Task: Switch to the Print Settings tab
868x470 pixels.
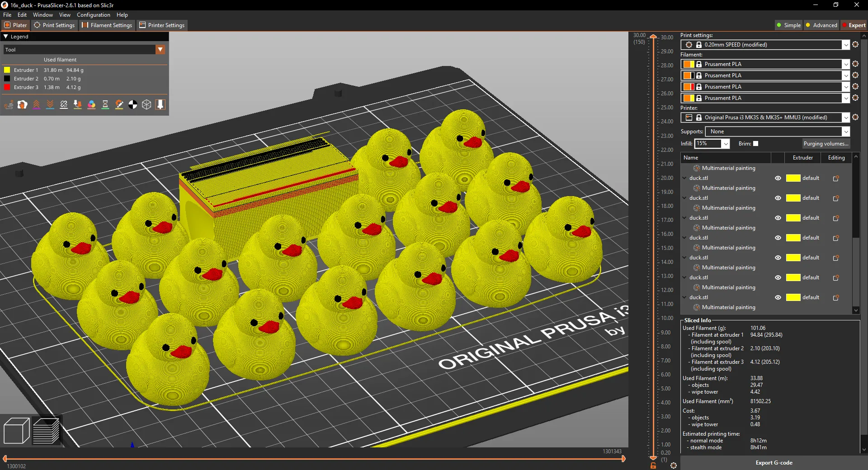Action: point(54,25)
